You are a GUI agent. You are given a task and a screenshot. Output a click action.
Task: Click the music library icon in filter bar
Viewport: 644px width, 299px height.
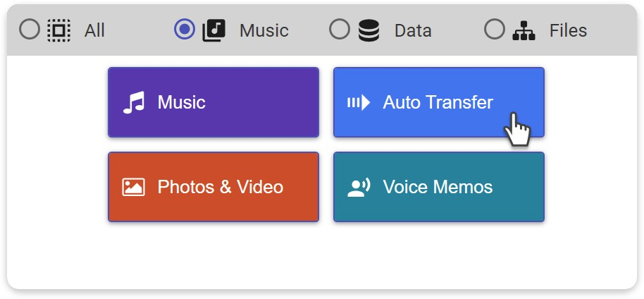tap(213, 30)
